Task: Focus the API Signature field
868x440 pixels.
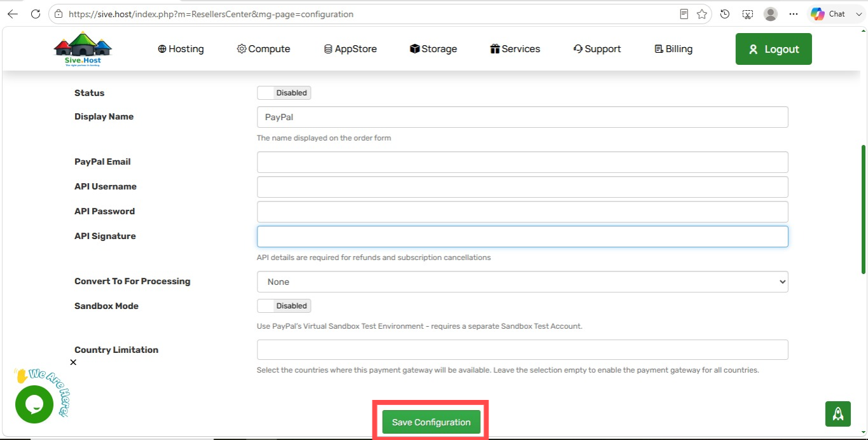Action: point(522,237)
